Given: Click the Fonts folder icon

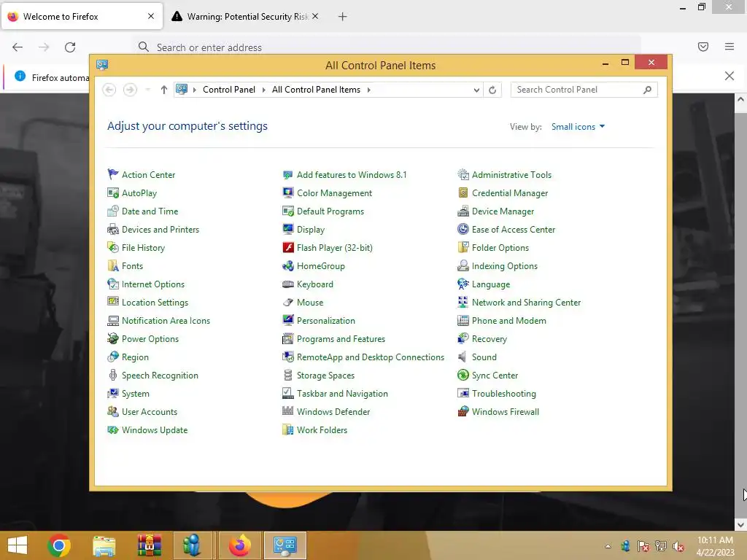Looking at the screenshot, I should (113, 265).
